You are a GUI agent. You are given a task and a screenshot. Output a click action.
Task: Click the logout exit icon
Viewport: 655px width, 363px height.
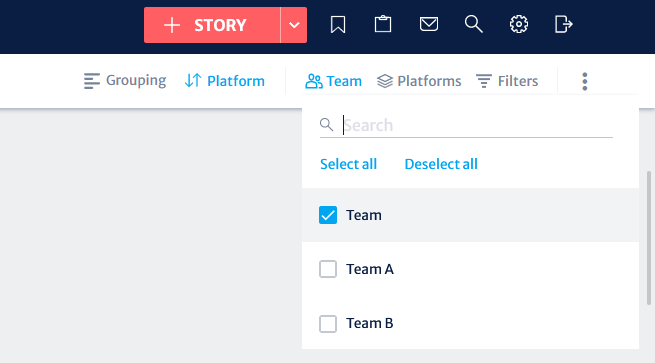[x=563, y=24]
